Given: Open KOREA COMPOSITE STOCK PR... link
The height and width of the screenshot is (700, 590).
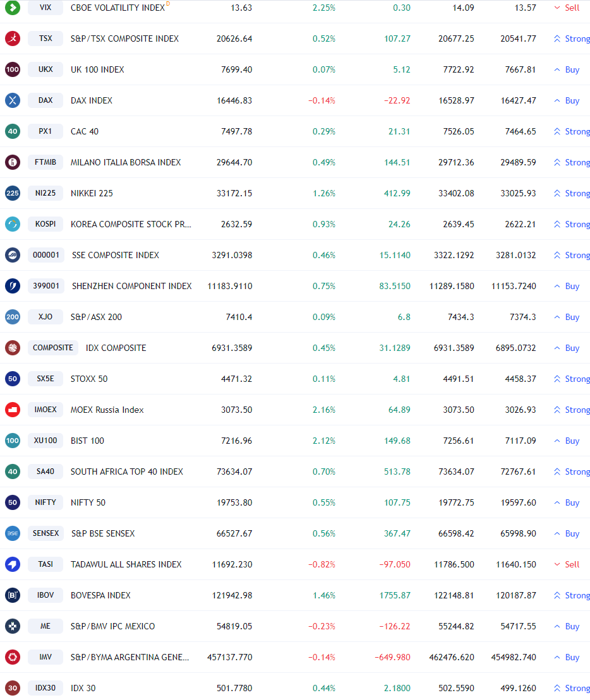Looking at the screenshot, I should point(131,225).
